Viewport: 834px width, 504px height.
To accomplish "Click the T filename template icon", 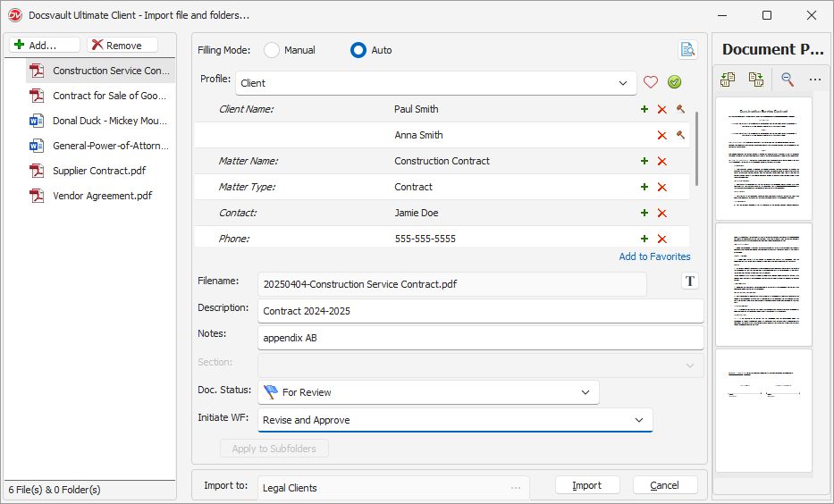I will (689, 281).
